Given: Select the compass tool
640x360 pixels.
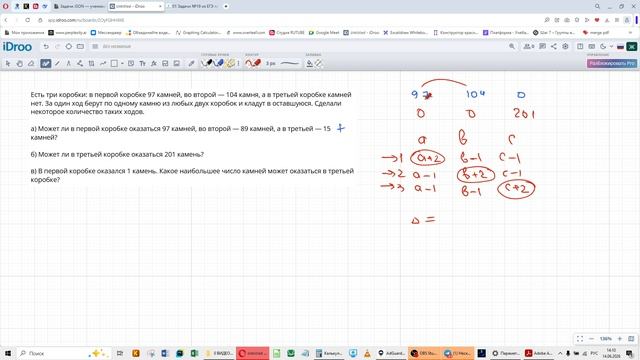Looking at the screenshot, I should click(x=68, y=63).
